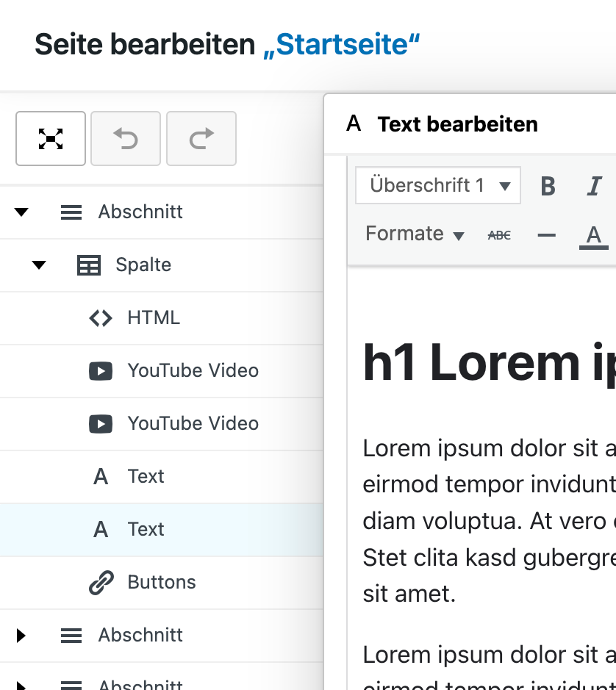This screenshot has width=616, height=690.
Task: Collapse the first Abschnitt tree node
Action: point(21,212)
